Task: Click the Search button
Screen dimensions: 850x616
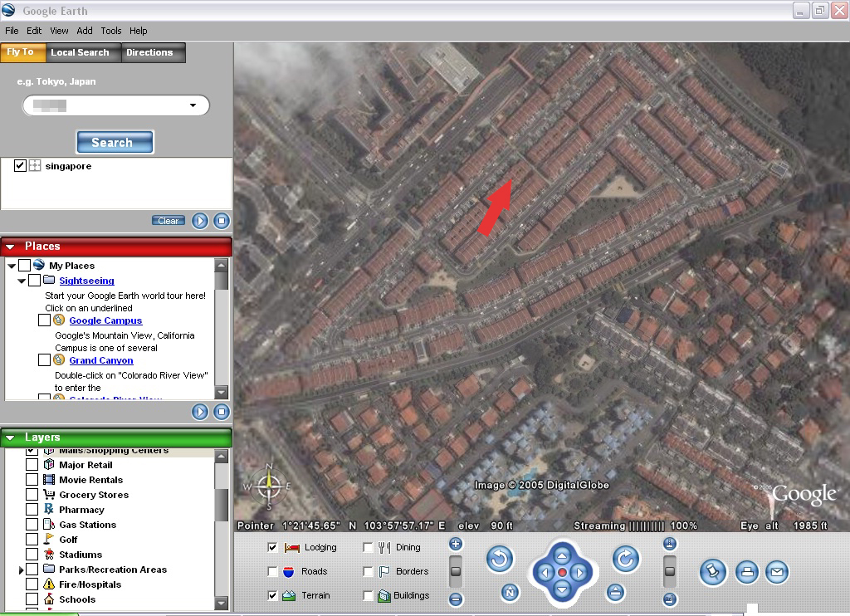Action: (x=115, y=142)
